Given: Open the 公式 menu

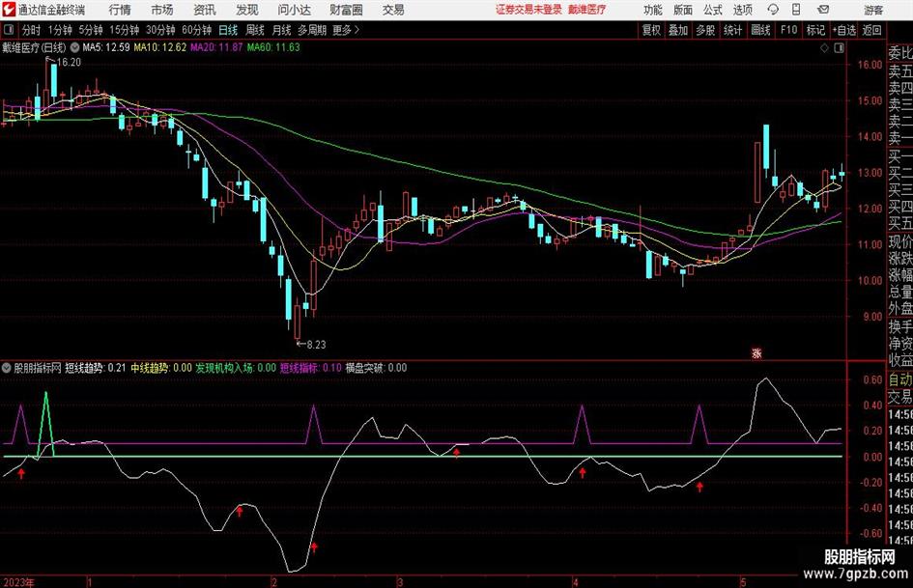Looking at the screenshot, I should pos(713,10).
